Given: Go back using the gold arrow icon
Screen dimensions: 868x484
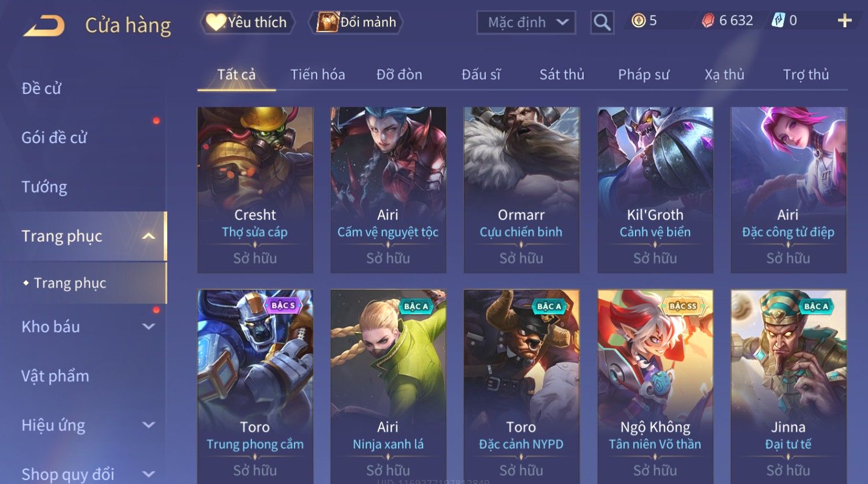Looking at the screenshot, I should pos(44,25).
